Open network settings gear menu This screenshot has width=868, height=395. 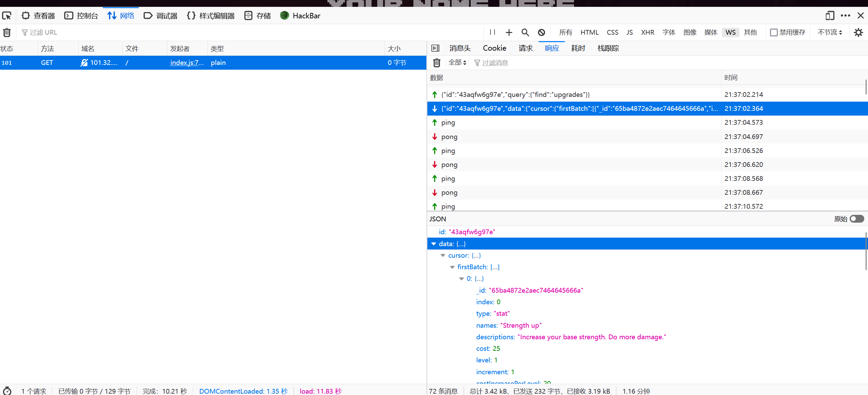point(858,32)
